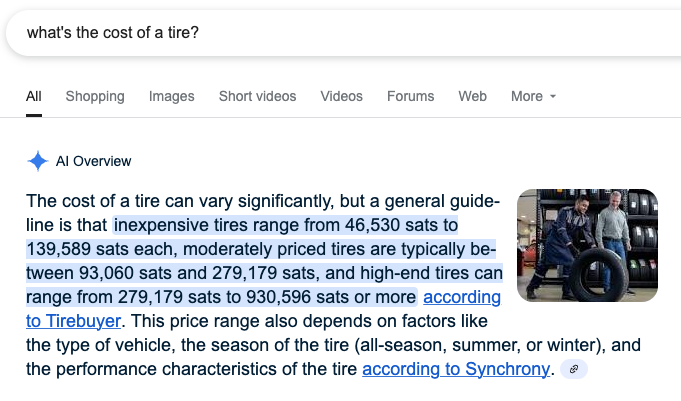Click the 'according' link after 'sats or more'
Image resolution: width=681 pixels, height=401 pixels.
[x=462, y=298]
